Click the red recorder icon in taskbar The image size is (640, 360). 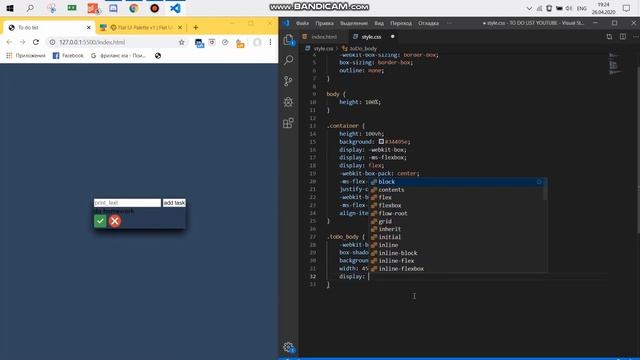pyautogui.click(x=155, y=8)
